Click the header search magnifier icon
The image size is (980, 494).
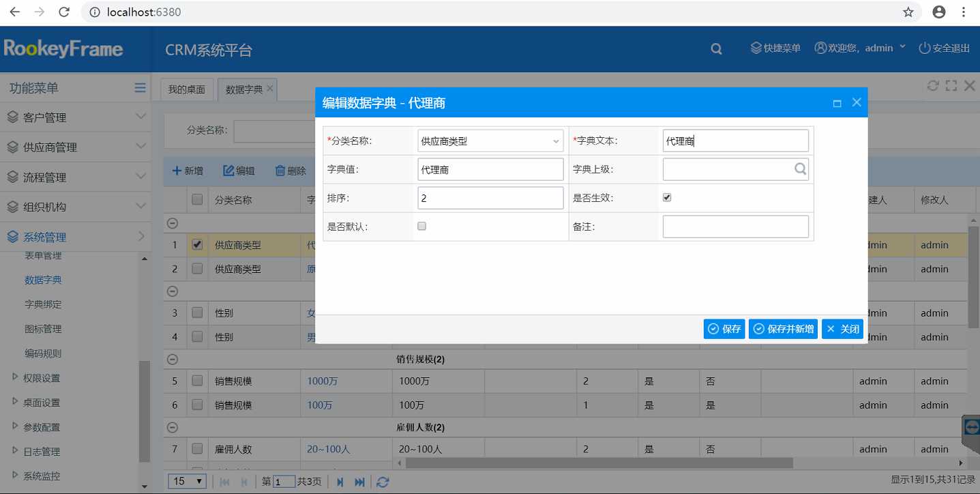click(x=716, y=48)
